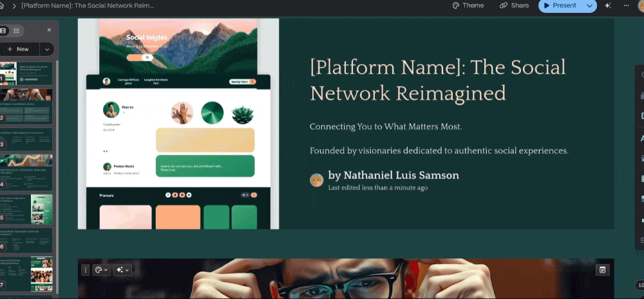
Task: Click the document title in breadcrumb
Action: coord(88,5)
